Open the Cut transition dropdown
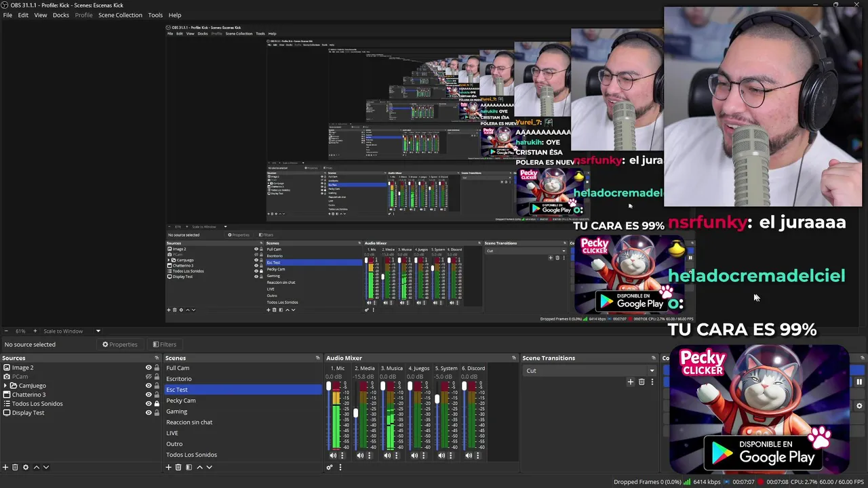868x488 pixels. tap(590, 371)
